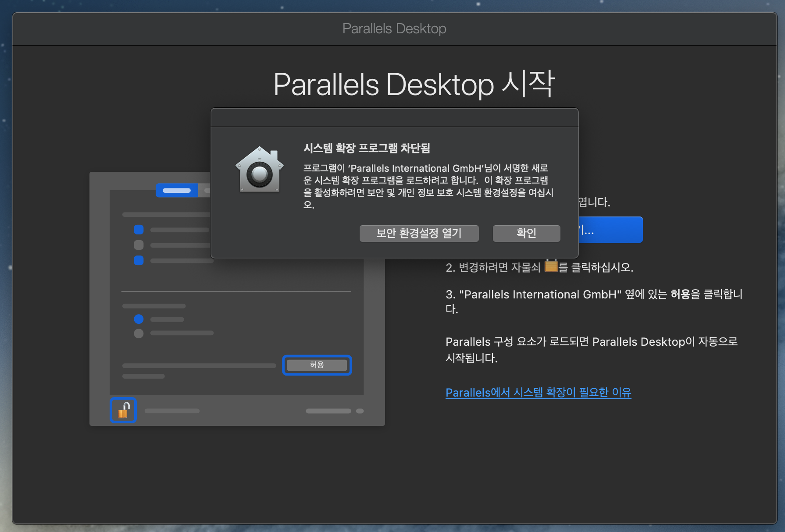Click the Security & Privacy house icon in the dialog

tap(260, 170)
